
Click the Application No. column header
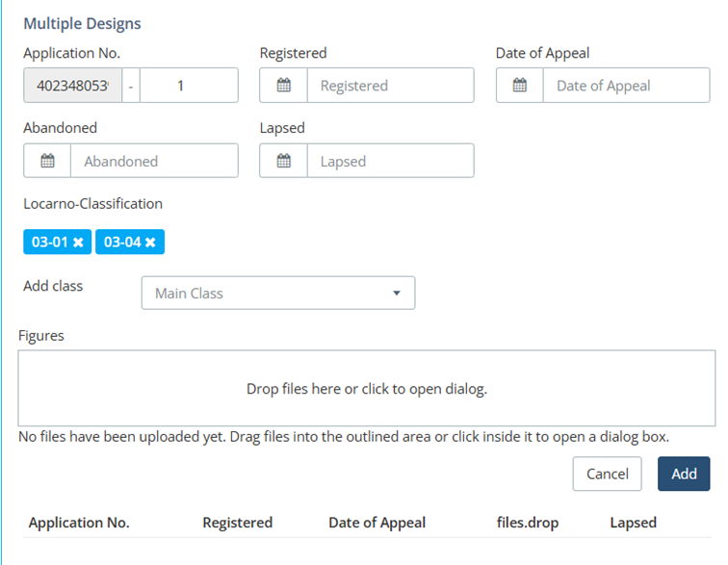coord(79,523)
